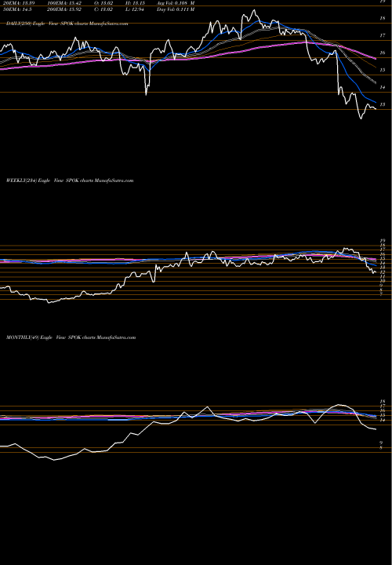Click the MONTHLY Eagle View SPOK chart title
Viewport: 392px width, 565px height.
(x=71, y=337)
